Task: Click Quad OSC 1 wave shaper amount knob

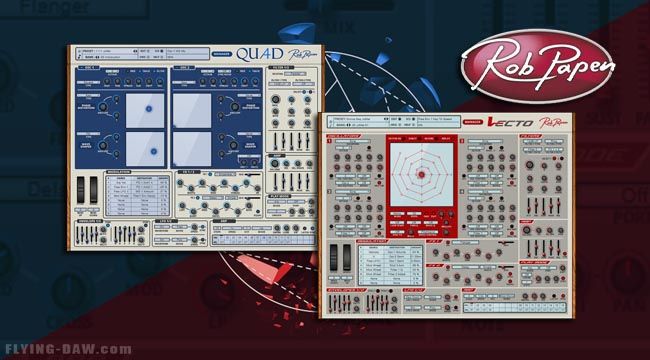Action: coord(102,146)
